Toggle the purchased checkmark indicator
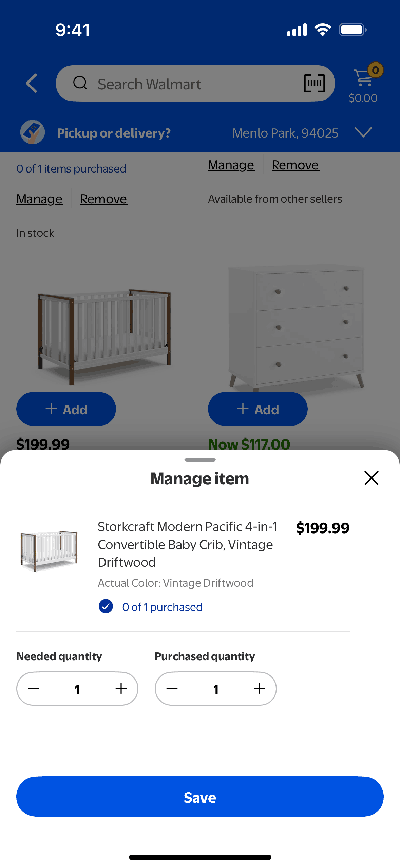This screenshot has width=400, height=868. coord(106,607)
